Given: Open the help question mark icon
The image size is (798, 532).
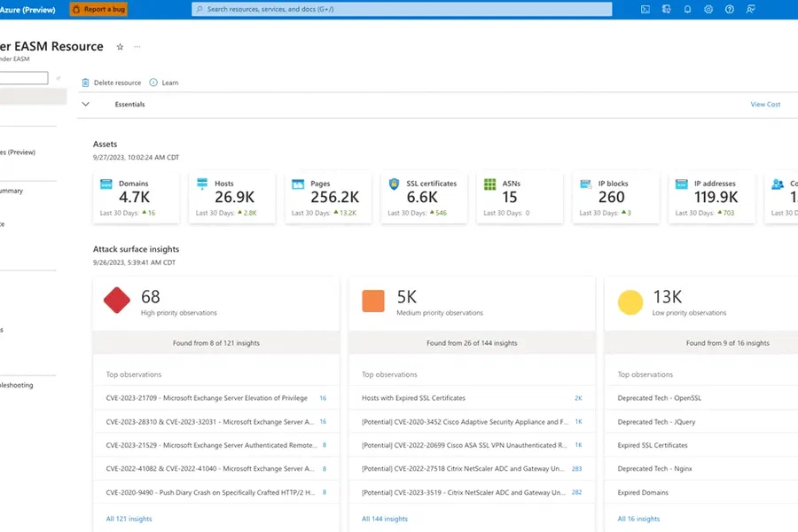Looking at the screenshot, I should [730, 9].
